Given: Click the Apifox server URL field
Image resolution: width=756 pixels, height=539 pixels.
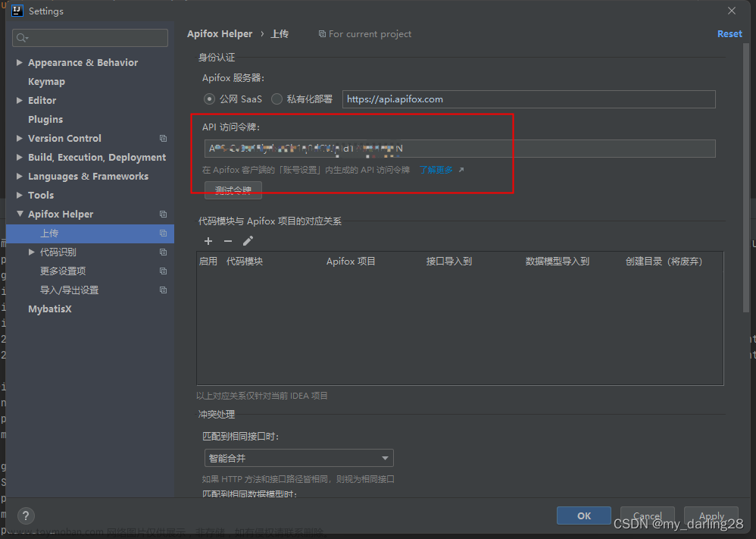Looking at the screenshot, I should tap(529, 99).
